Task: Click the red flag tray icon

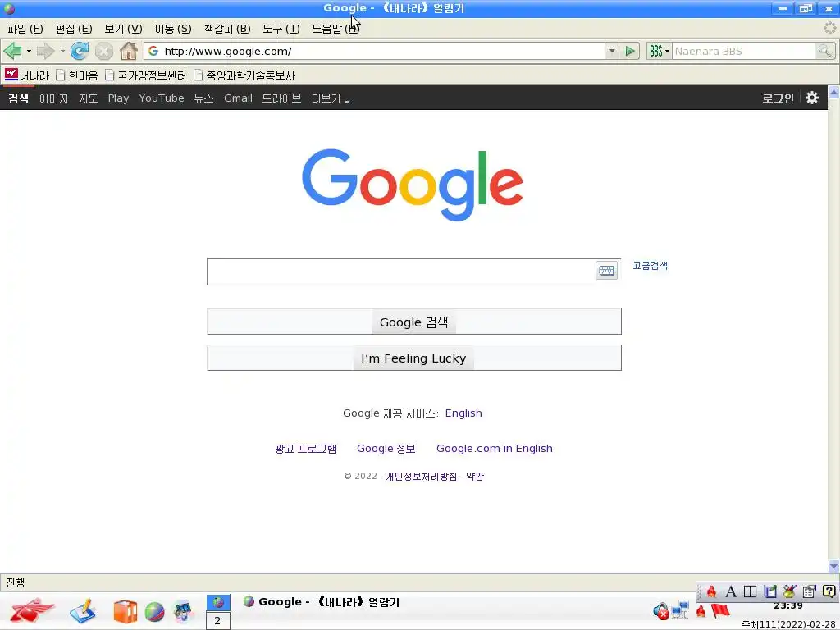Action: 720,610
